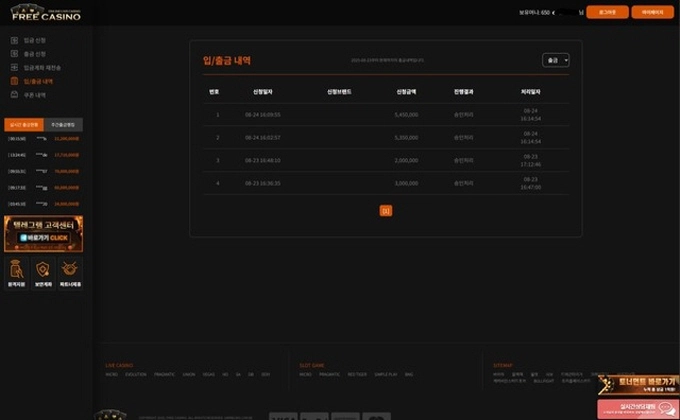Screen dimensions: 680x420
Task: Click the 토너먼트 바로가기 banner
Action: tap(638, 386)
